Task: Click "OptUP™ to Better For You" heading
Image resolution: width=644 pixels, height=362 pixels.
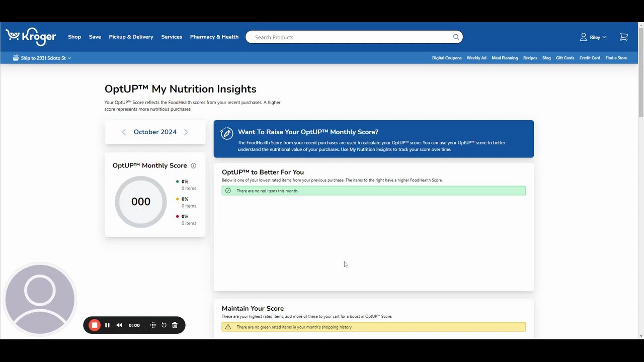Action: pos(263,172)
